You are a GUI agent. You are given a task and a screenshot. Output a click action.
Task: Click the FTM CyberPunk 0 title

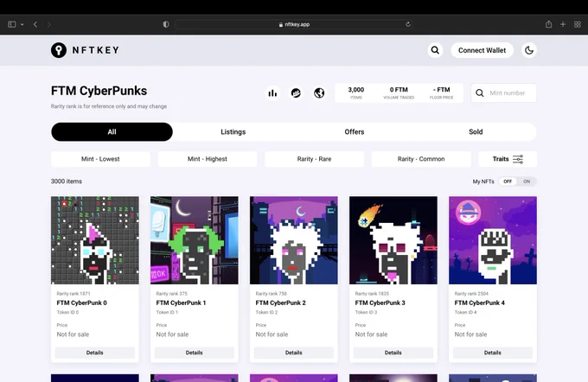tap(82, 302)
